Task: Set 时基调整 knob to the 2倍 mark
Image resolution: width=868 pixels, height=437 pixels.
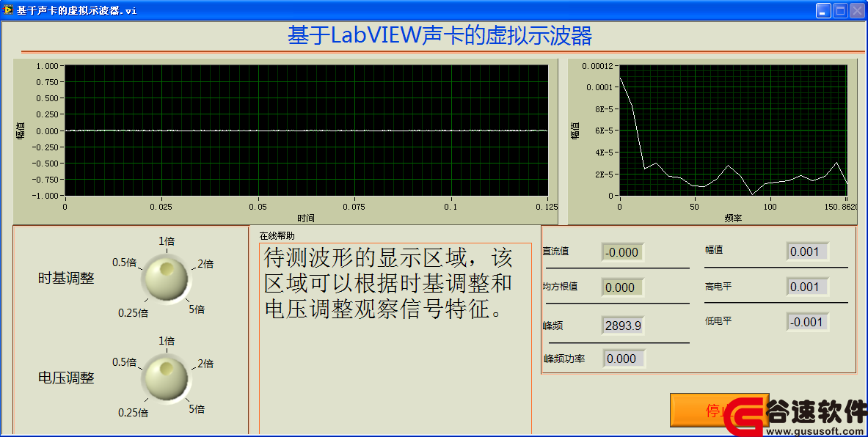Action: coord(205,264)
